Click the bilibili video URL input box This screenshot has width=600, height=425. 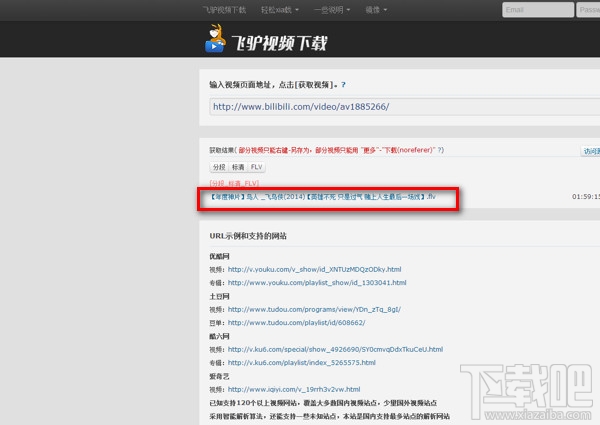coord(404,107)
